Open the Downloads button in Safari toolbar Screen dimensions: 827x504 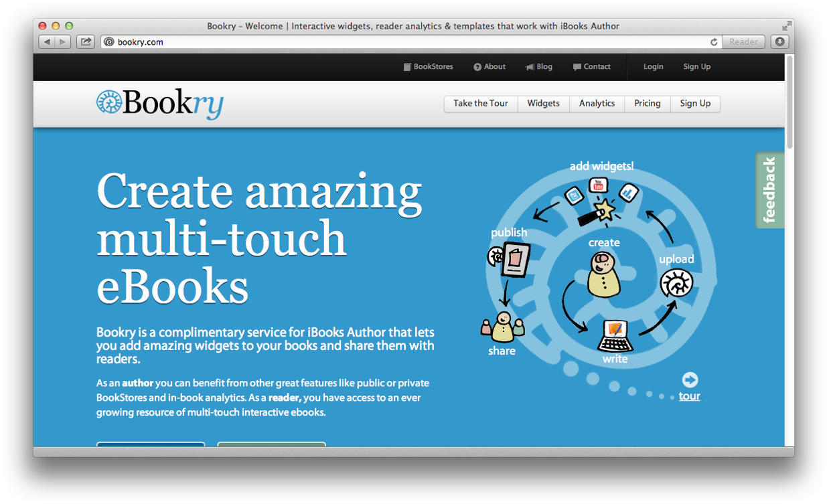[779, 41]
